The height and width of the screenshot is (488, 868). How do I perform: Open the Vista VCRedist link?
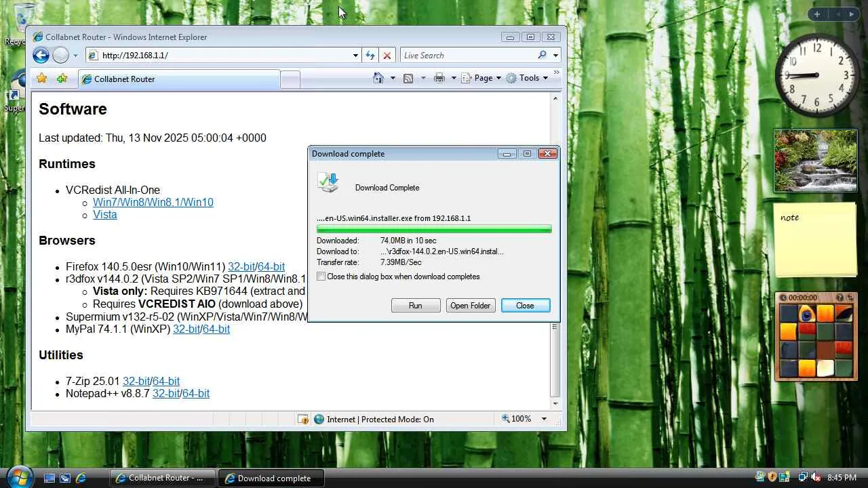click(105, 214)
